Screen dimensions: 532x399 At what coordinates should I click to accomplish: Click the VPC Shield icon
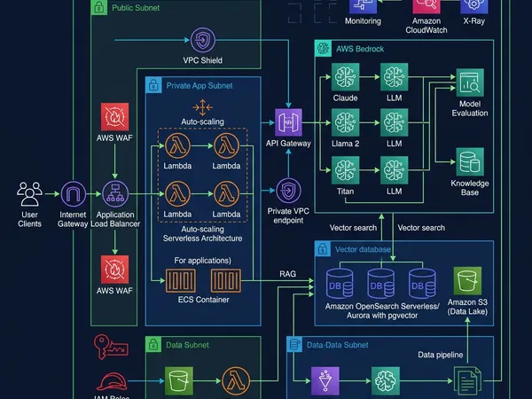coord(202,40)
